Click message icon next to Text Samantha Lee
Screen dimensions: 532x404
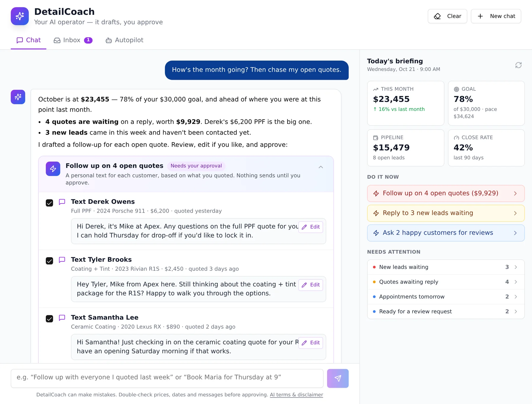pos(62,318)
